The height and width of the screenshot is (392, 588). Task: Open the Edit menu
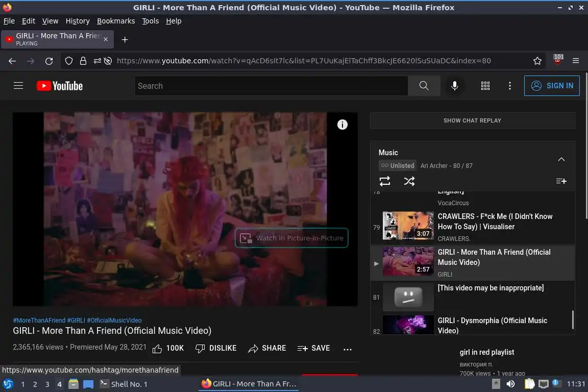[29, 21]
